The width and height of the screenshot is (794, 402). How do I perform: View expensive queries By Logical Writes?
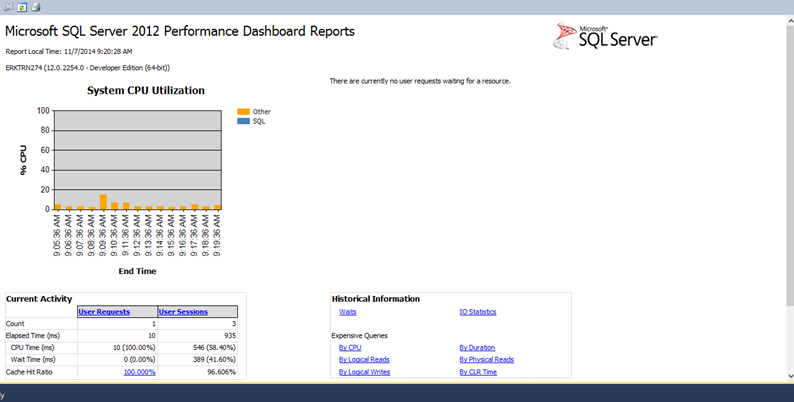[365, 372]
